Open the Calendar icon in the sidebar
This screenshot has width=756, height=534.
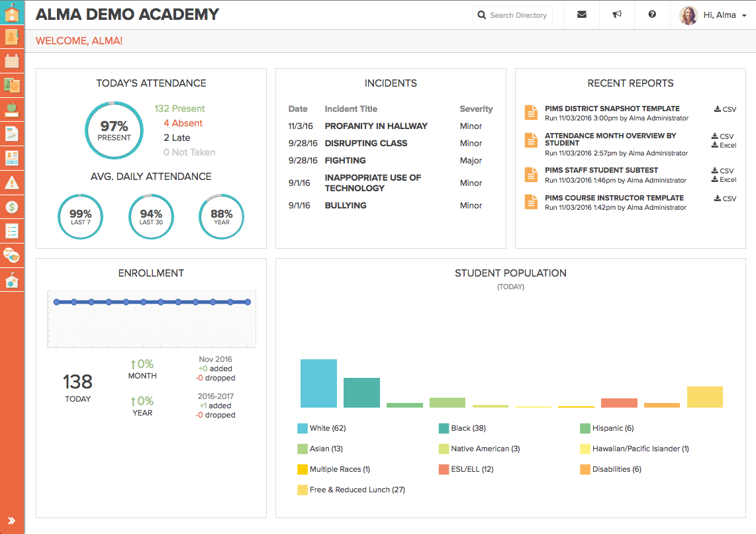point(11,60)
